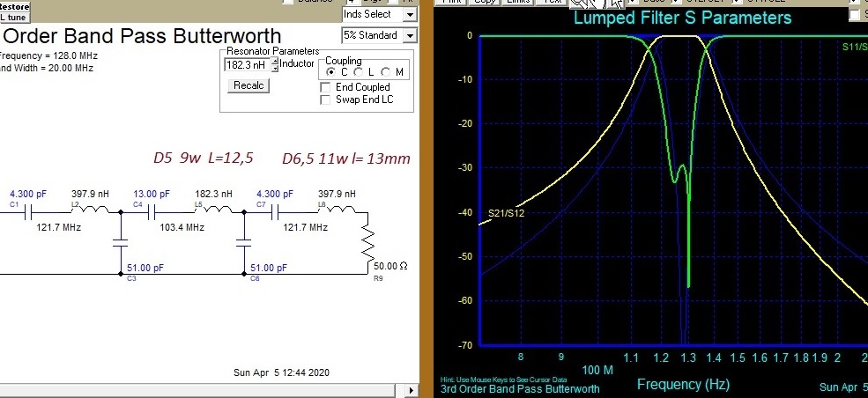This screenshot has width=868, height=398.
Task: Click the 182.3 nH inductor input field
Action: 247,65
